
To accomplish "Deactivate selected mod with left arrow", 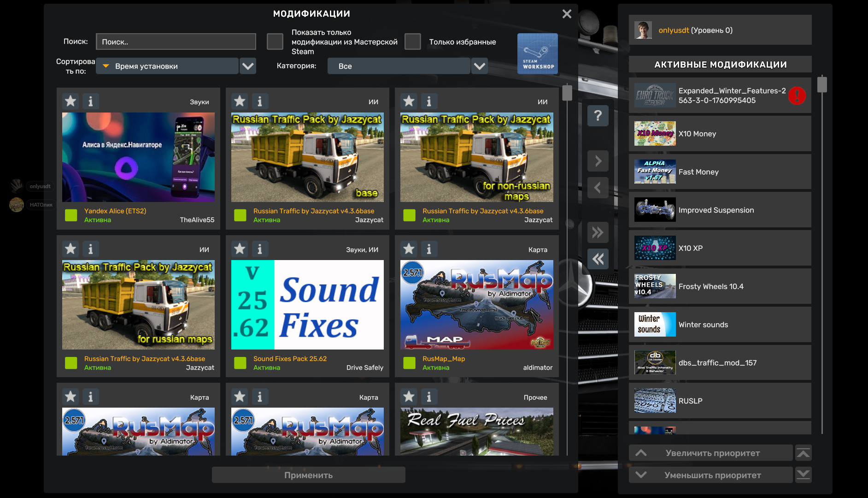I will click(x=598, y=188).
